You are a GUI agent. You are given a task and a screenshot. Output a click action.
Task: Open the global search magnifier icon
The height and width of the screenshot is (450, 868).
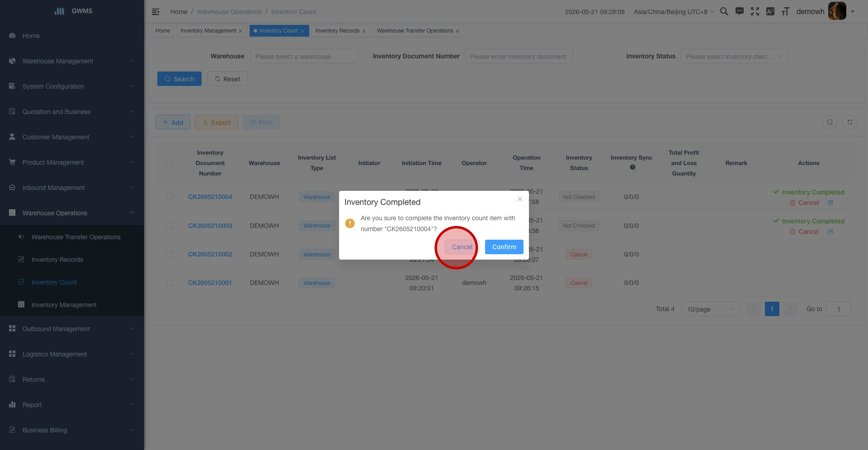pyautogui.click(x=724, y=11)
